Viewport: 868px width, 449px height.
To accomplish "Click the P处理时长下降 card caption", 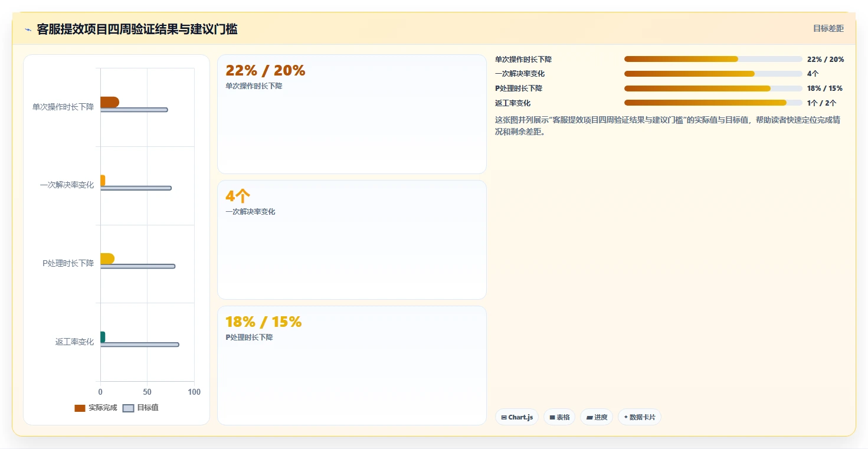I will (249, 337).
